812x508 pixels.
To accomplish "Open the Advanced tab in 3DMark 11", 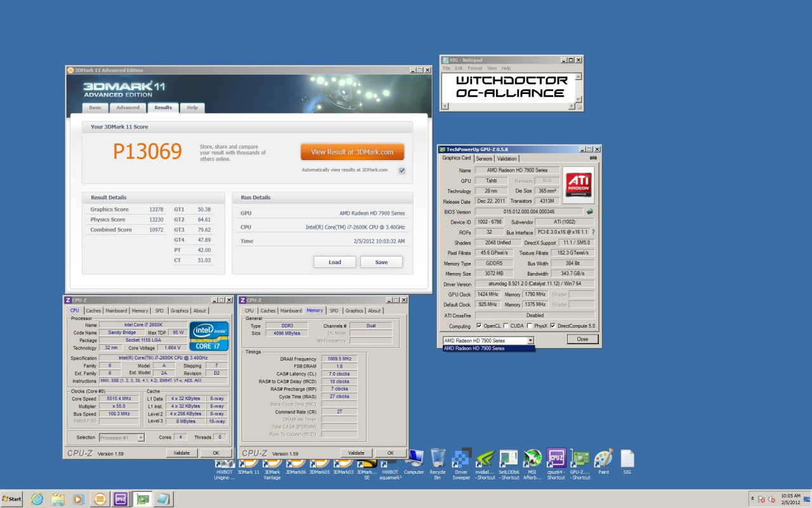I will tap(128, 108).
